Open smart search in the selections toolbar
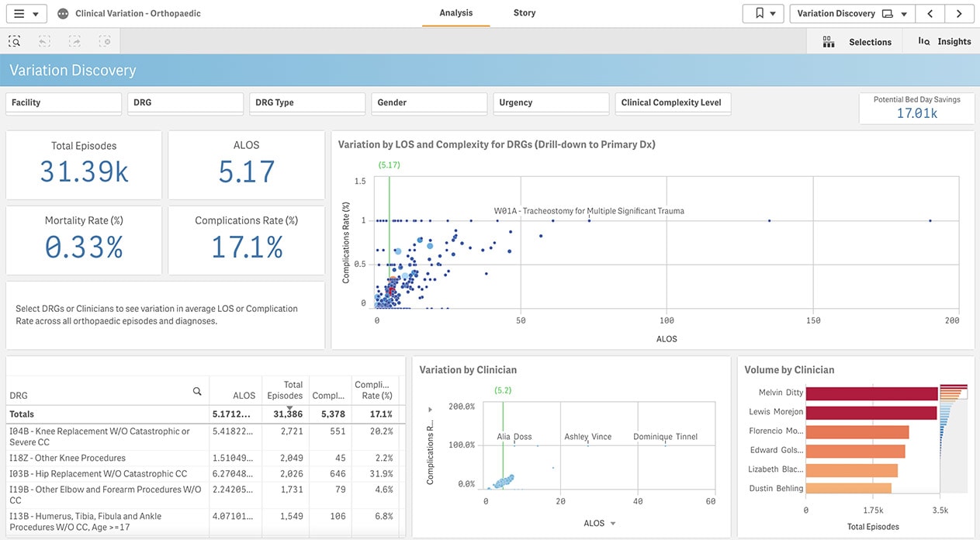 (x=14, y=40)
